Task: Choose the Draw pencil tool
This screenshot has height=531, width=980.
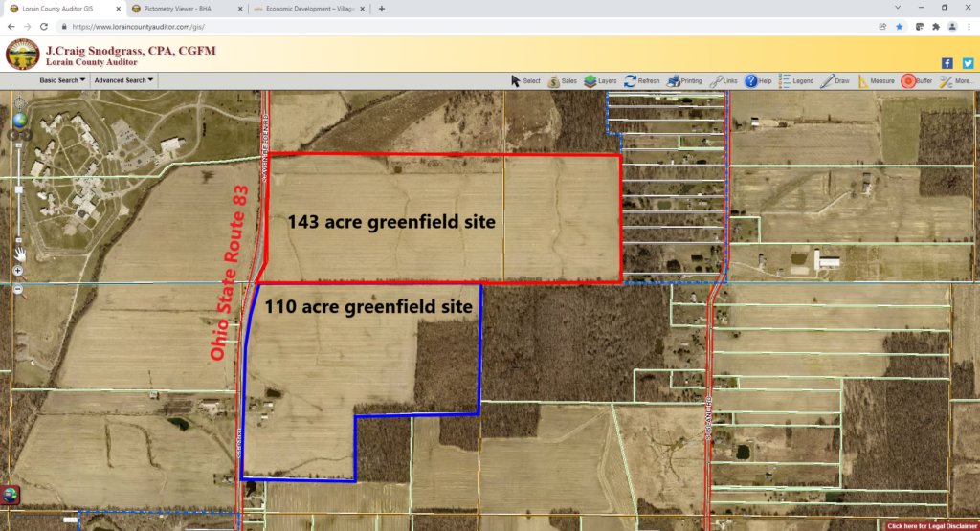Action: pyautogui.click(x=835, y=81)
